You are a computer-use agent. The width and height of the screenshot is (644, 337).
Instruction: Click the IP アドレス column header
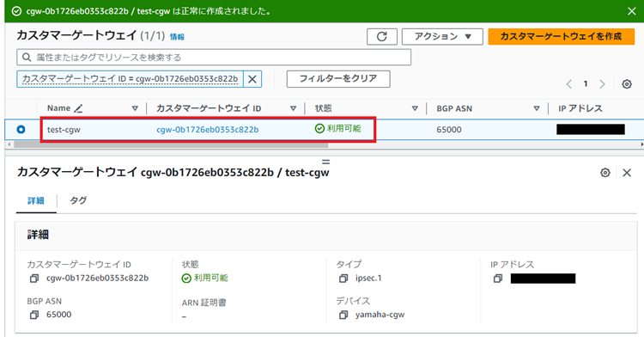tap(580, 108)
